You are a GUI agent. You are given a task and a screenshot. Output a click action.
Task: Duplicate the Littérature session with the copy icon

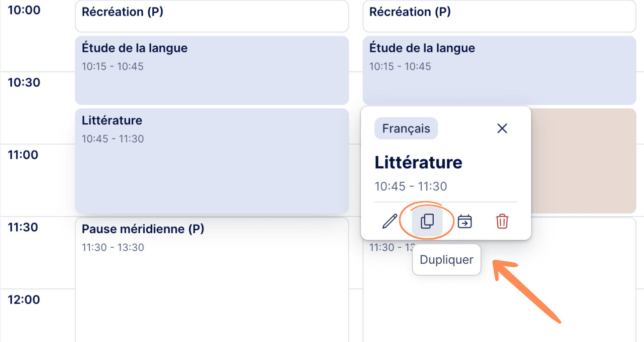pos(427,221)
